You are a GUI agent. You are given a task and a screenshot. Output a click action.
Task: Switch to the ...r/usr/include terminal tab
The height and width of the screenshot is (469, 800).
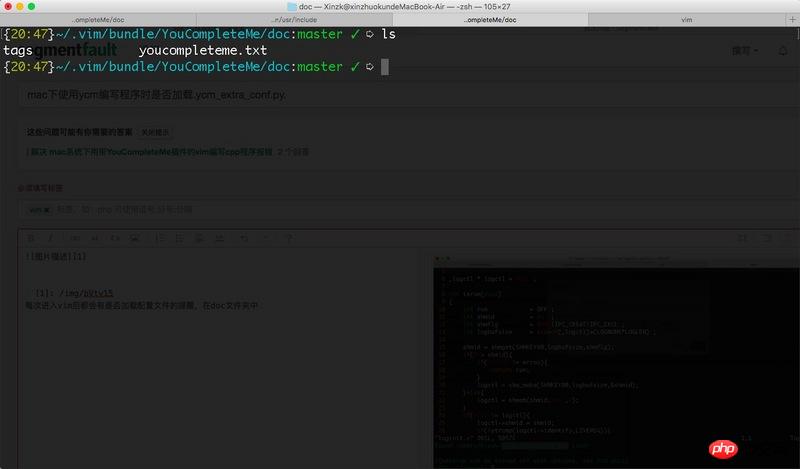(x=294, y=20)
